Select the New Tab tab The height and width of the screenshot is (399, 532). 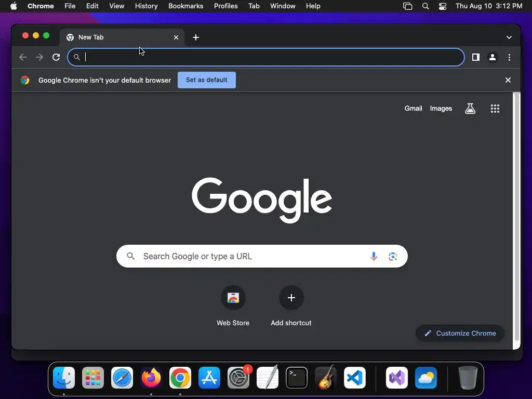[122, 37]
